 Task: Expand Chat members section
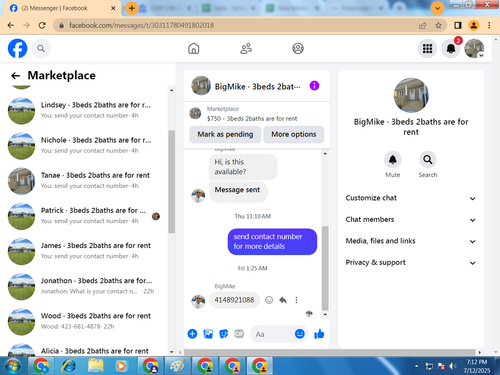coord(411,220)
